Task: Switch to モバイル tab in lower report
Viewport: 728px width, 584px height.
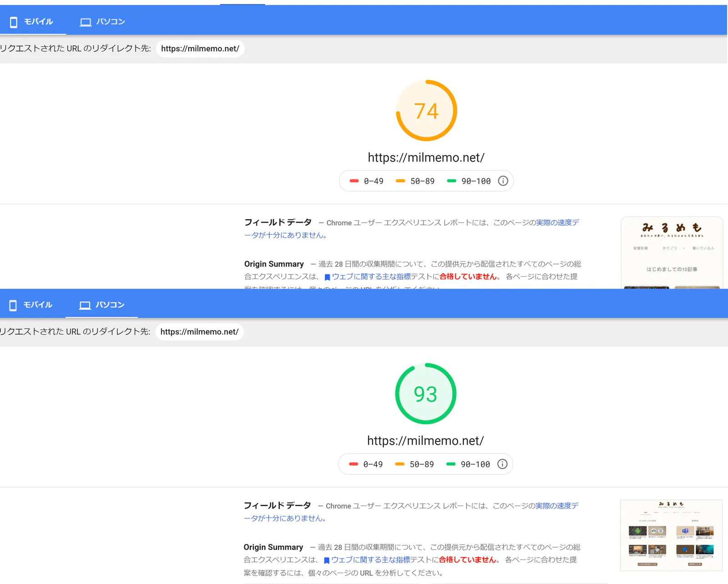Action: click(32, 305)
